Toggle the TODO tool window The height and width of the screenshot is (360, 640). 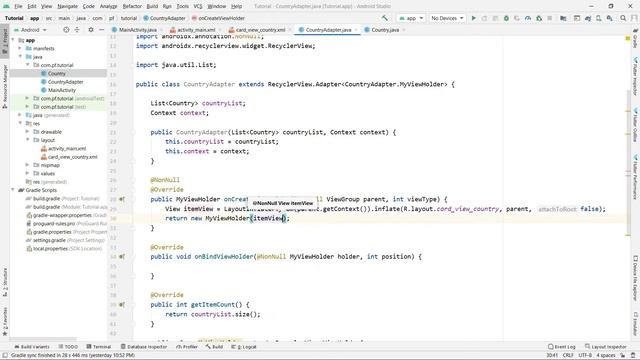(x=68, y=347)
